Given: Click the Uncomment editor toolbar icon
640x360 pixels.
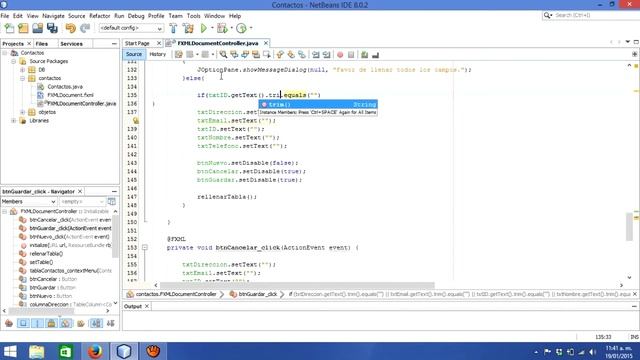Looking at the screenshot, I should (x=376, y=54).
